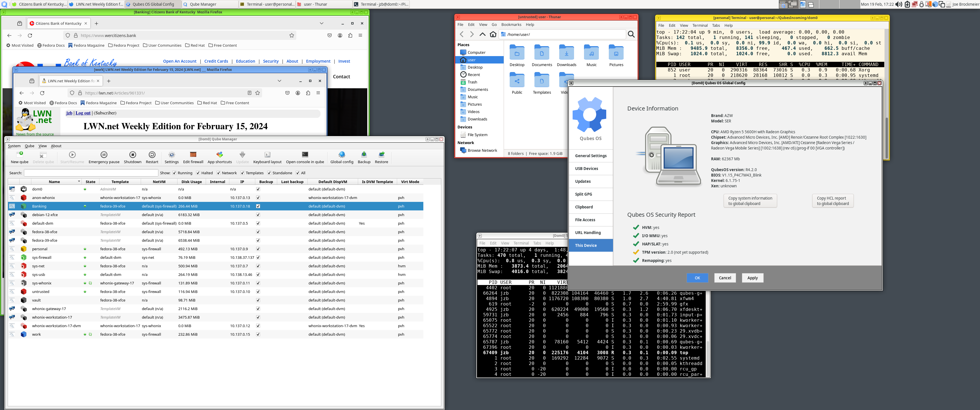Click Name column sort arrow in Qube Manager
The image size is (980, 410).
point(79,181)
